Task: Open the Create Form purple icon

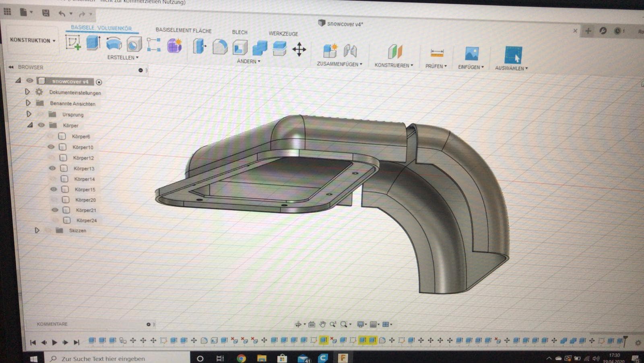Action: pyautogui.click(x=175, y=46)
